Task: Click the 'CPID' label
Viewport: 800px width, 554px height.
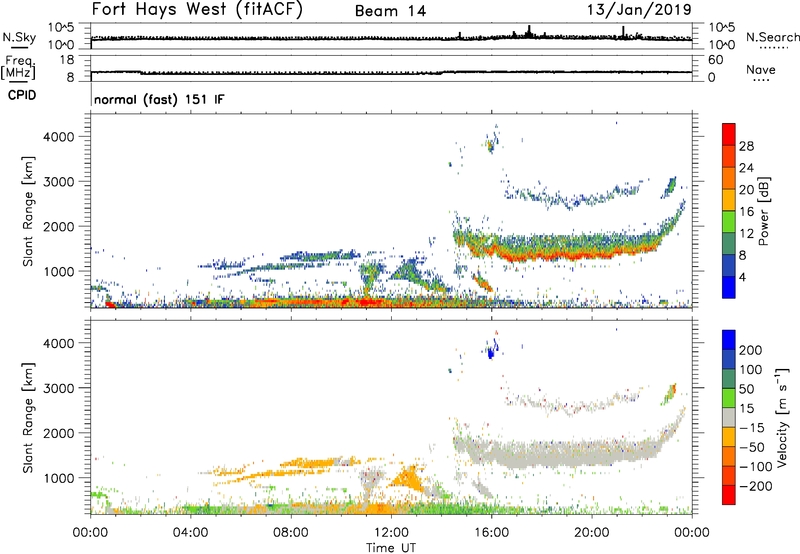Action: click(x=22, y=95)
